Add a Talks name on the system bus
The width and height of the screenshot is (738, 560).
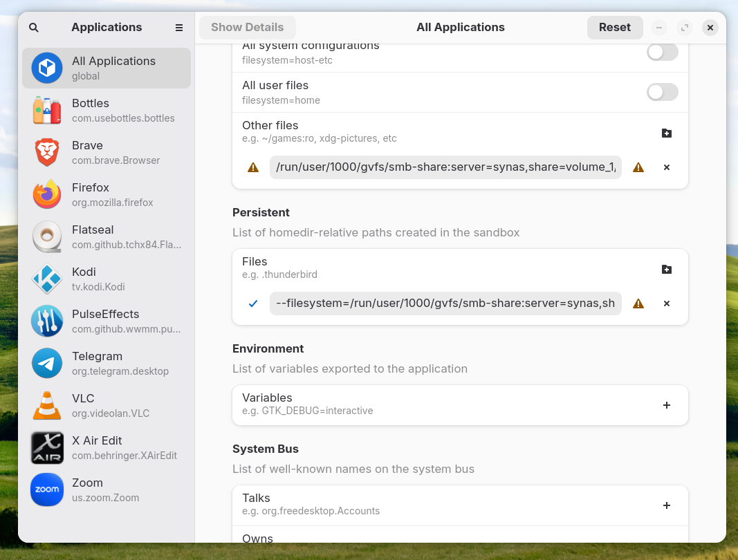click(666, 505)
